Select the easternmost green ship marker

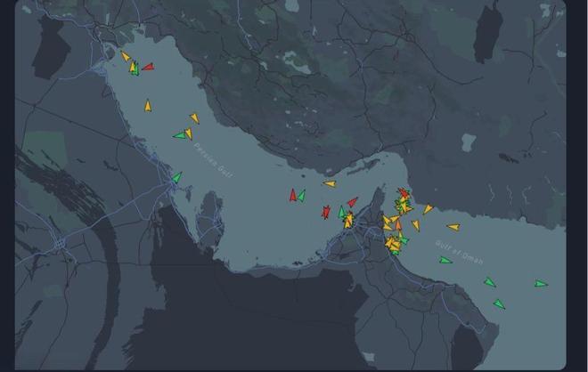click(540, 284)
